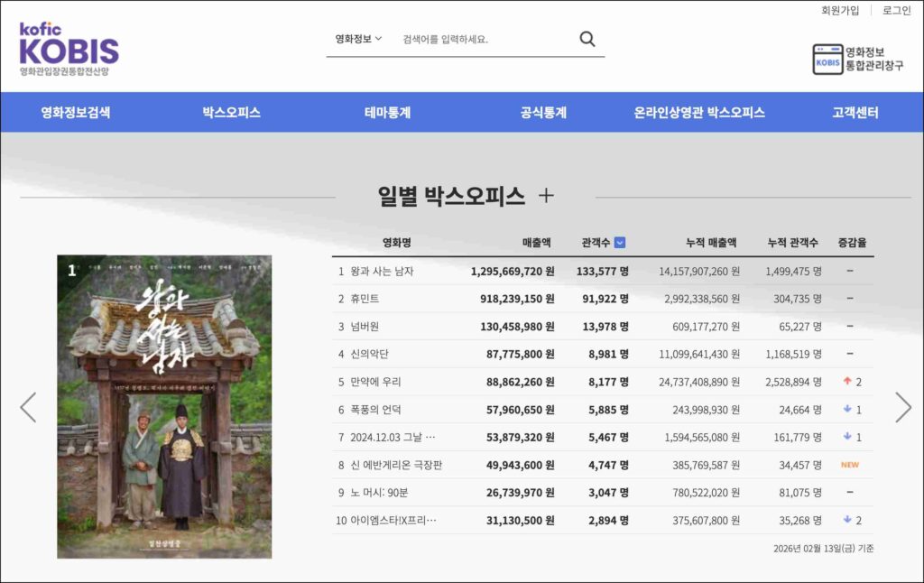Click the search input field
The height and width of the screenshot is (583, 924).
pyautogui.click(x=483, y=39)
